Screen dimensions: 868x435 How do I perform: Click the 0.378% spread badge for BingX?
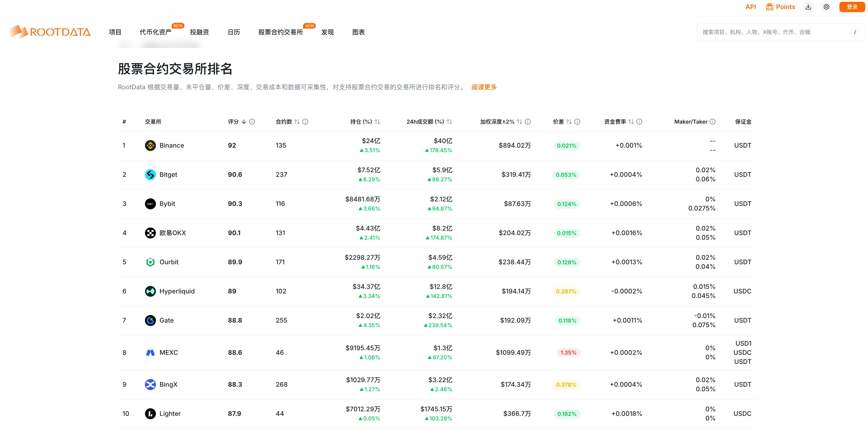pos(566,385)
